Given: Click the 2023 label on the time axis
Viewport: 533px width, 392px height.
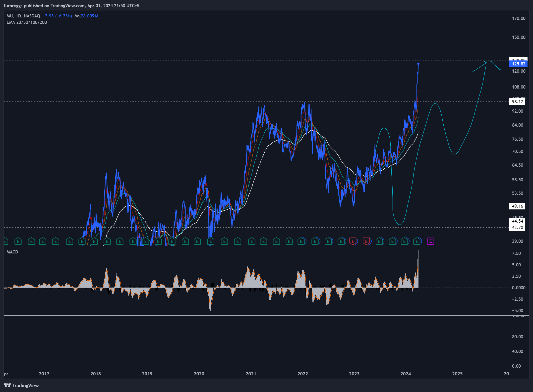Looking at the screenshot, I should coord(354,374).
